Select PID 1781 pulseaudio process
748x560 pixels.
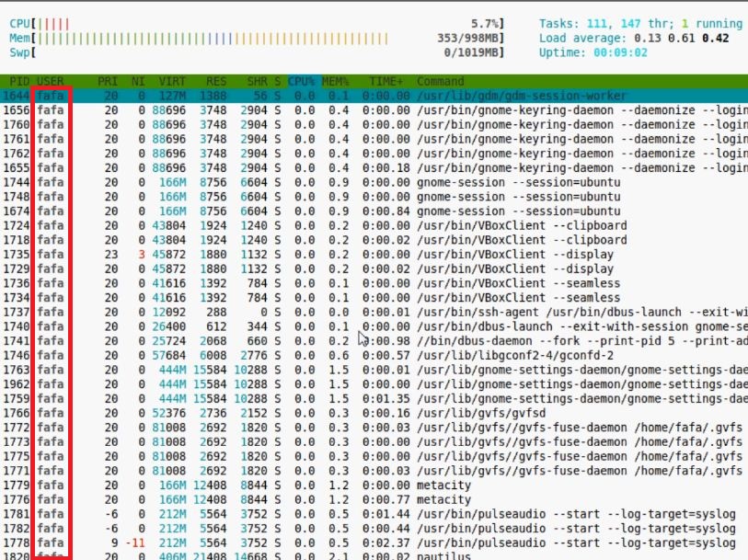pos(17,514)
